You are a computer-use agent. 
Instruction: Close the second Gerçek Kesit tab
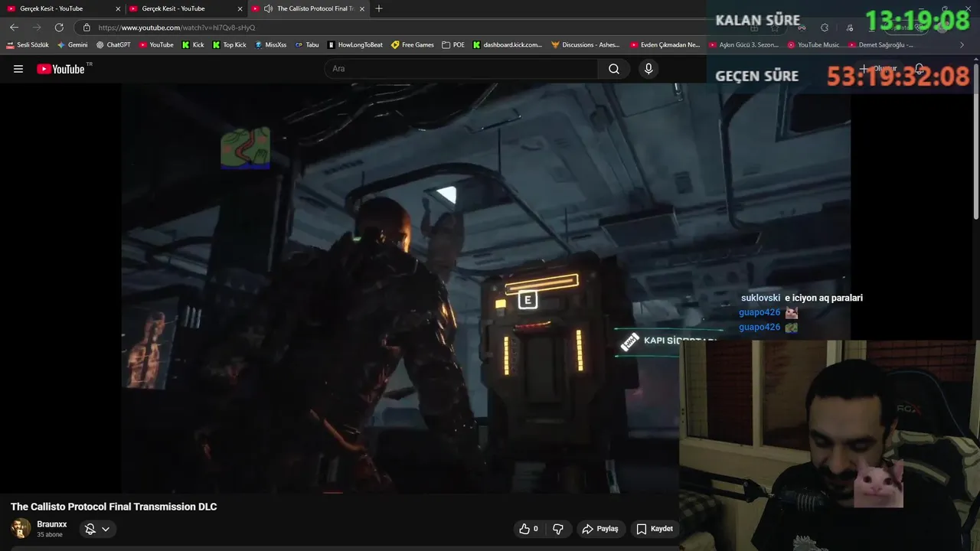tap(240, 8)
